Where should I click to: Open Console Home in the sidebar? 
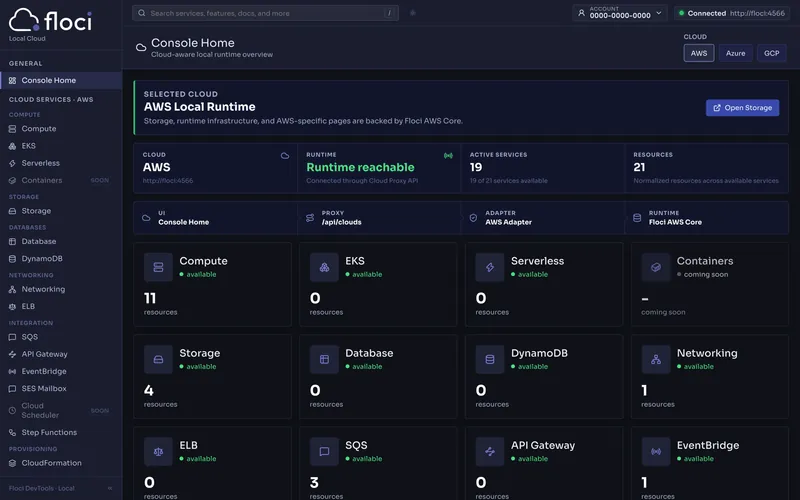tap(61, 80)
